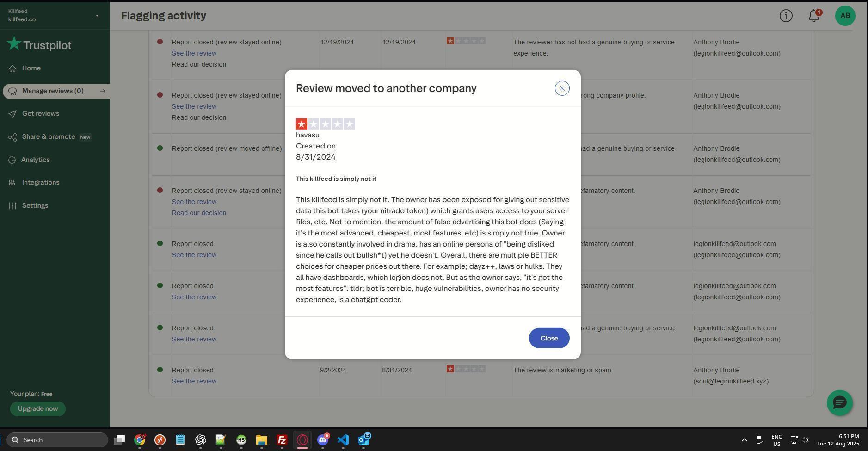
Task: Open Settings in the sidebar
Action: 35,205
